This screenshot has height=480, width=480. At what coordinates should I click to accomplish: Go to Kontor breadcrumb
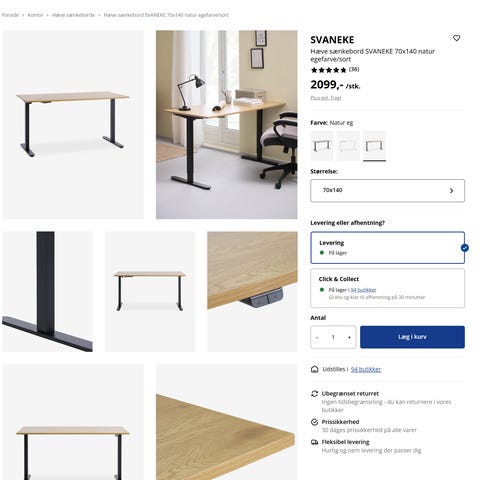[35, 15]
